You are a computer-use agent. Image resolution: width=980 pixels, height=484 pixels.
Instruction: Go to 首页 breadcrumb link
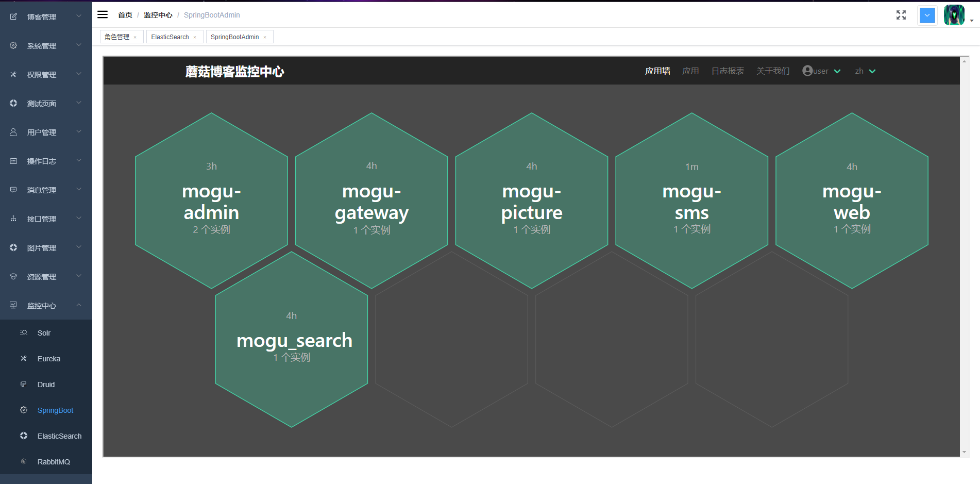125,15
